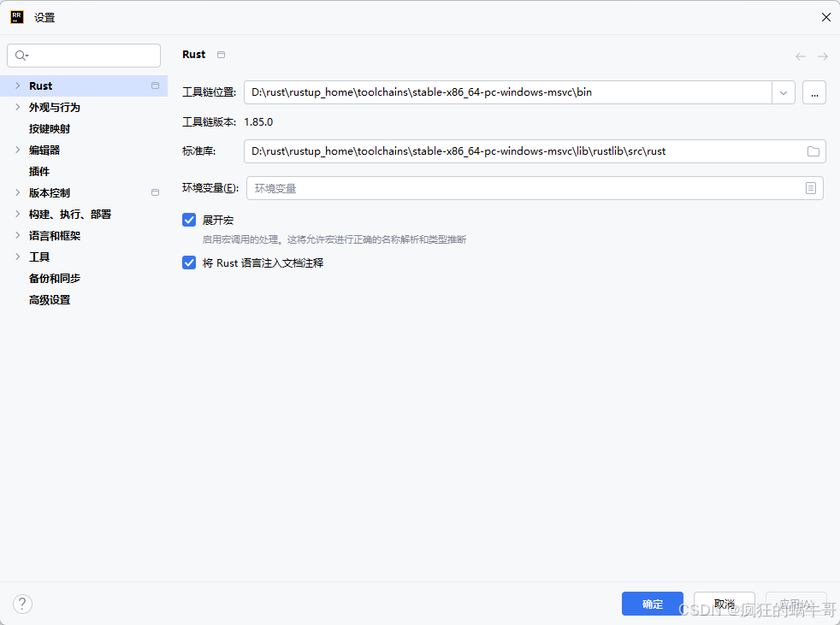Open the environment variables editor icon

(811, 188)
